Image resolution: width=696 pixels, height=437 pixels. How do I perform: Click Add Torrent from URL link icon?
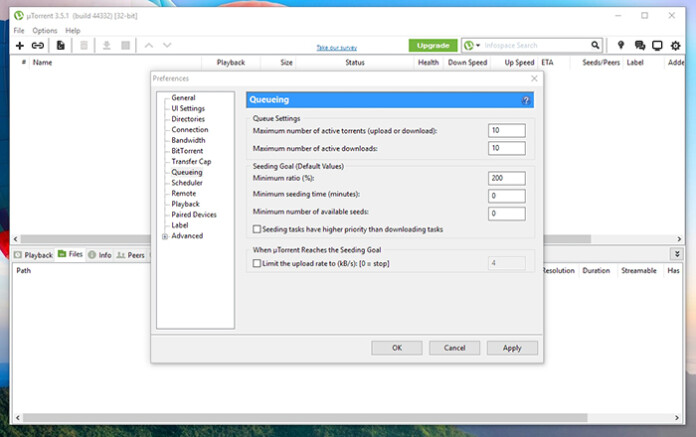coord(38,45)
